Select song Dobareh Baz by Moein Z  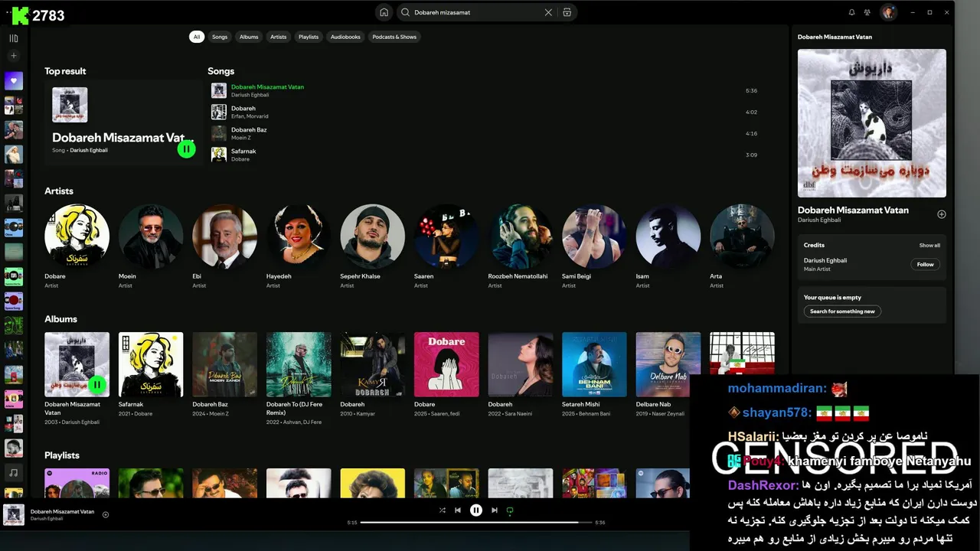click(x=484, y=133)
